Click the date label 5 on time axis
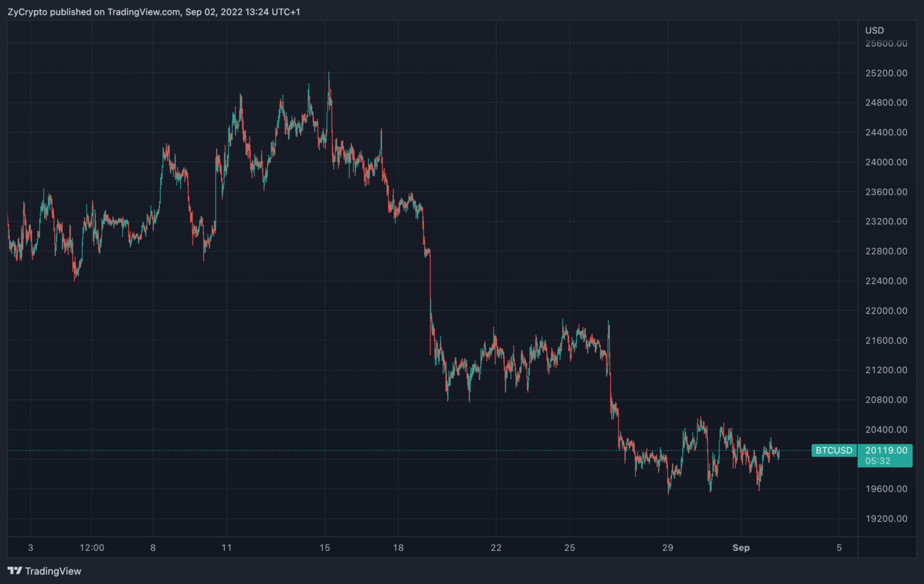 pyautogui.click(x=839, y=548)
